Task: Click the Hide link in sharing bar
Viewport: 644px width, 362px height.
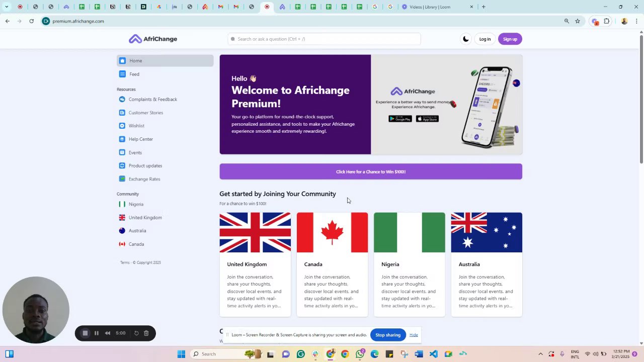Action: coord(414,335)
